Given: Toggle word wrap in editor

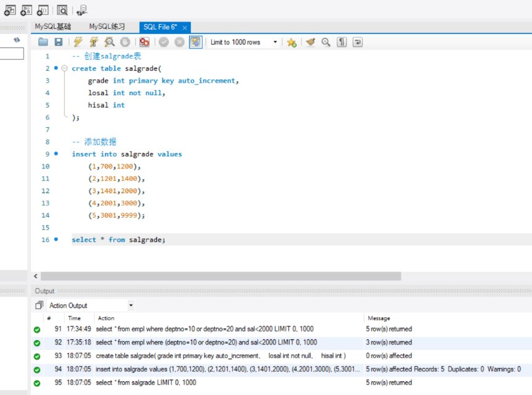Looking at the screenshot, I should tap(357, 42).
